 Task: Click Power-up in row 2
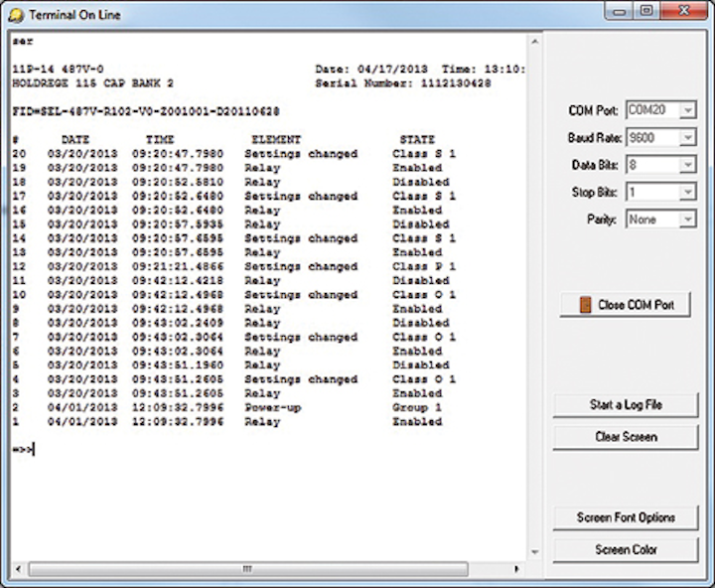(273, 408)
